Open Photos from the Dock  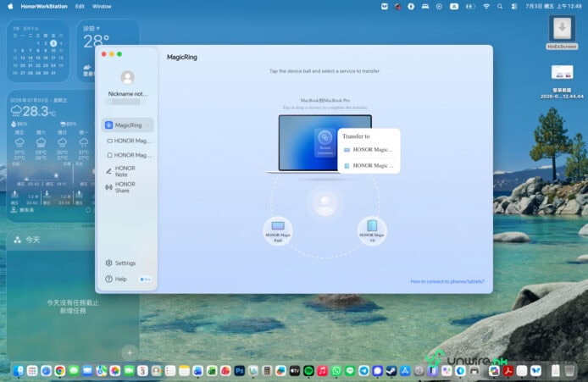(115, 371)
